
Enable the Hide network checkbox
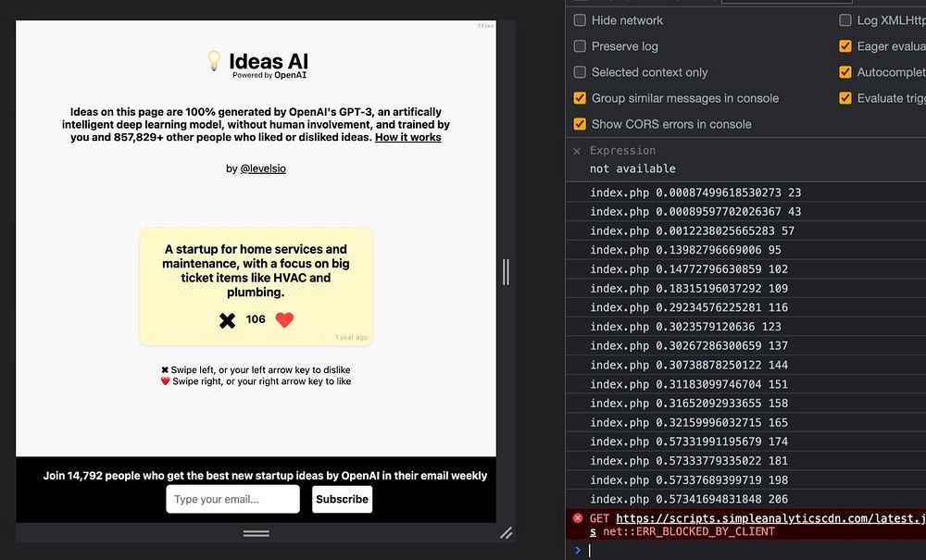coord(580,20)
